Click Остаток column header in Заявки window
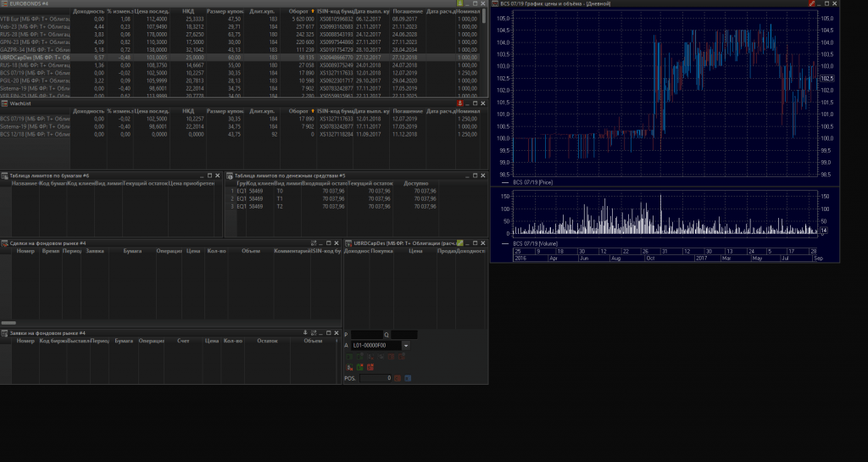 [x=267, y=341]
